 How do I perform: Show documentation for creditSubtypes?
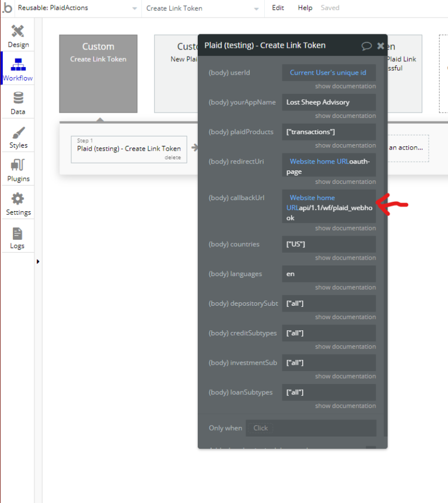click(x=345, y=347)
